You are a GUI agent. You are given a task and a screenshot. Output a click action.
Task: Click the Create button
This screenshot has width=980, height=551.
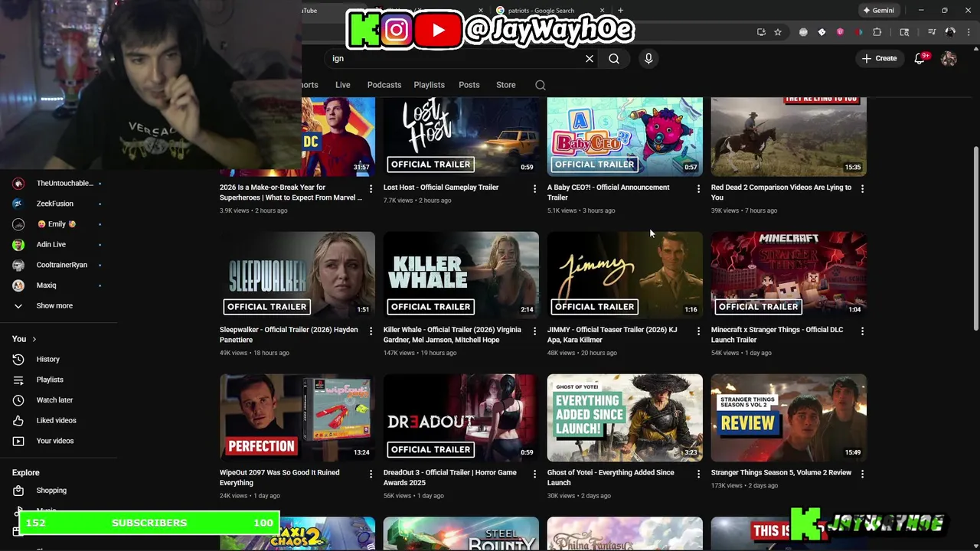(879, 58)
